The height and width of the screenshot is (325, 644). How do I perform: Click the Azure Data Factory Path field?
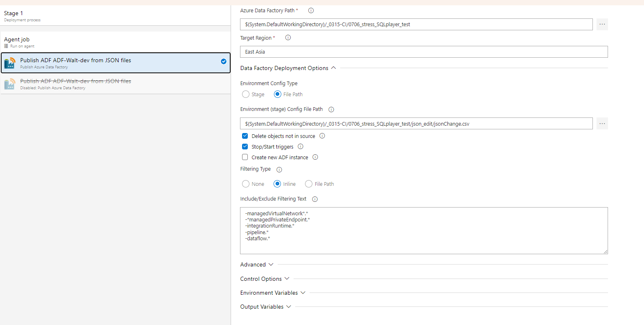416,24
